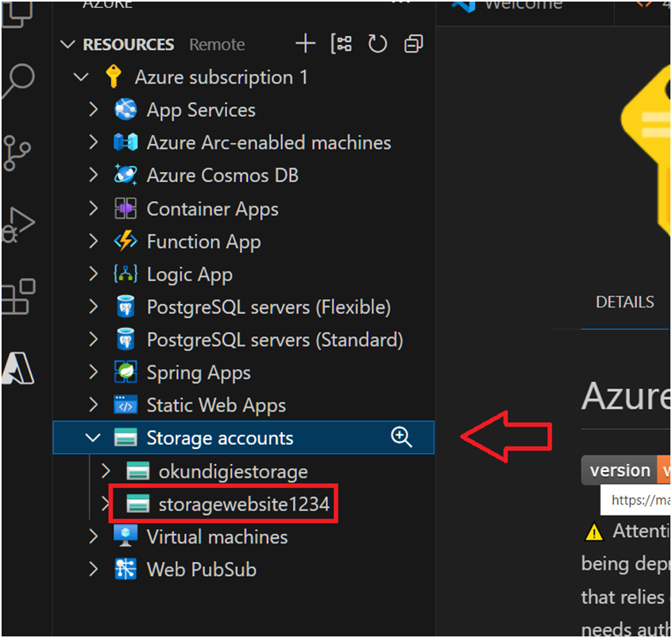Select the Storage accounts label

pyautogui.click(x=220, y=439)
